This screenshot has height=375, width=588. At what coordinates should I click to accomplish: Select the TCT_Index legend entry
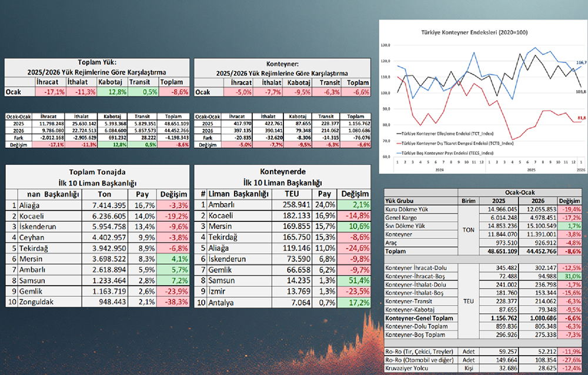[x=445, y=134]
